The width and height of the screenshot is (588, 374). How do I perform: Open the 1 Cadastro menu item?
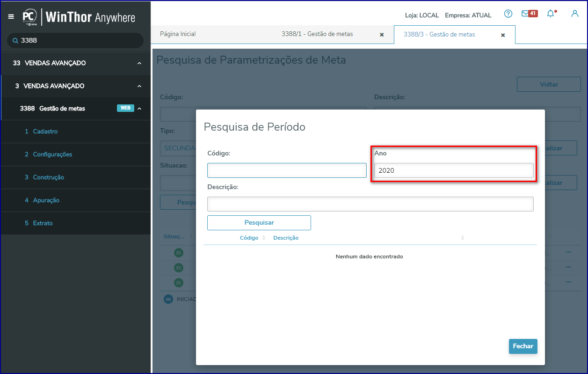(x=76, y=132)
